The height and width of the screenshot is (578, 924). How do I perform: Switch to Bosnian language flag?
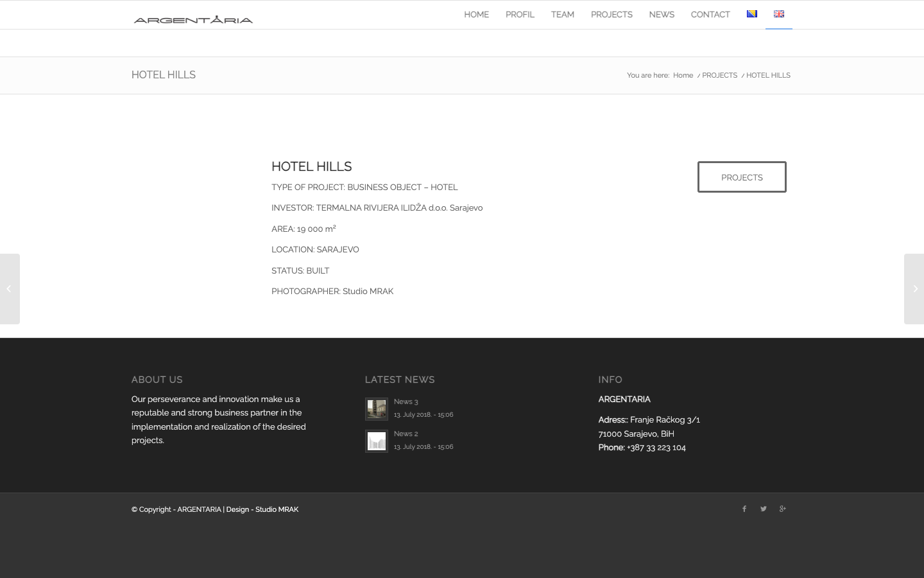751,14
